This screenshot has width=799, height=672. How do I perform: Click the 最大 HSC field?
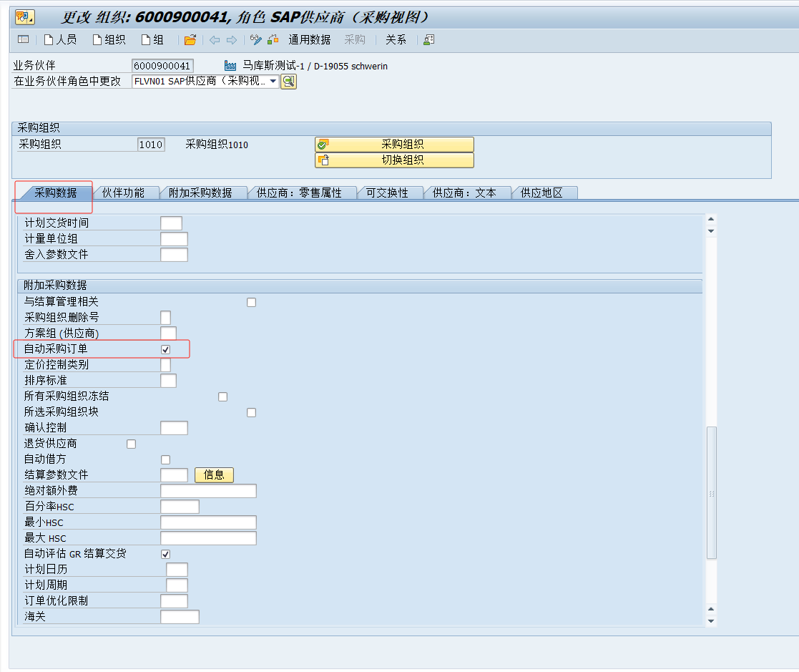(x=208, y=538)
